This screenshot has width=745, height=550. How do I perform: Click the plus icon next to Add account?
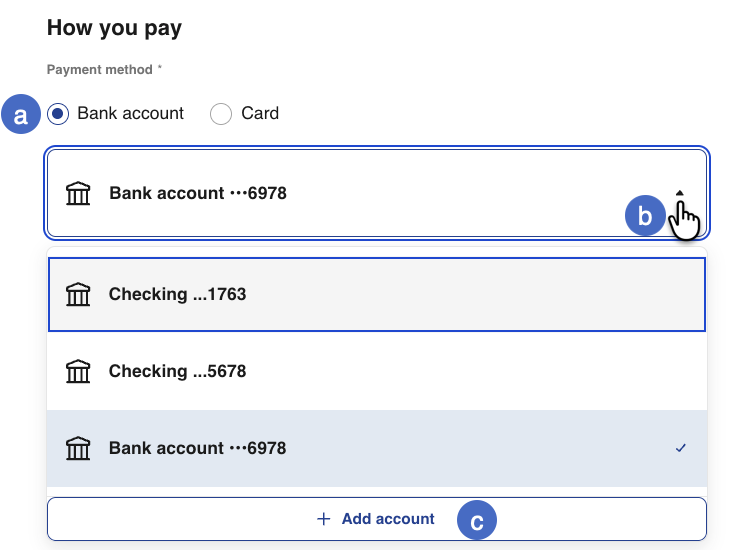click(x=323, y=519)
